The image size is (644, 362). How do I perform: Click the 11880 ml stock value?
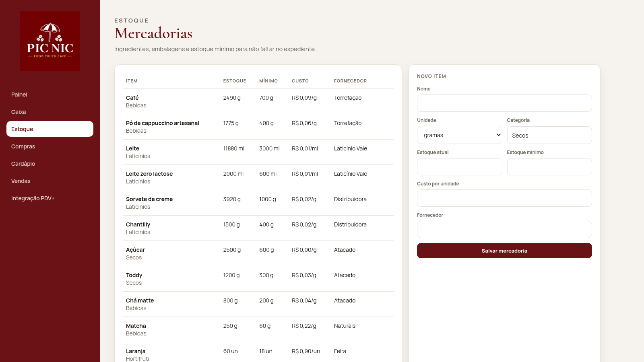coord(234,148)
